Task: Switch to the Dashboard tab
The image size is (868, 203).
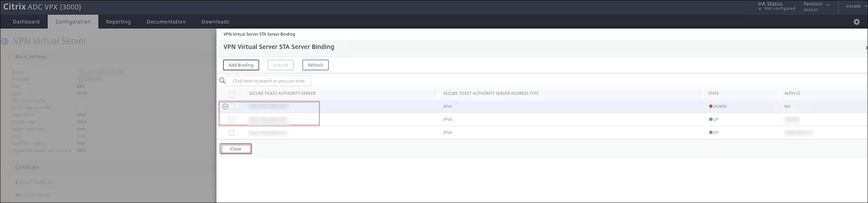Action: click(26, 22)
